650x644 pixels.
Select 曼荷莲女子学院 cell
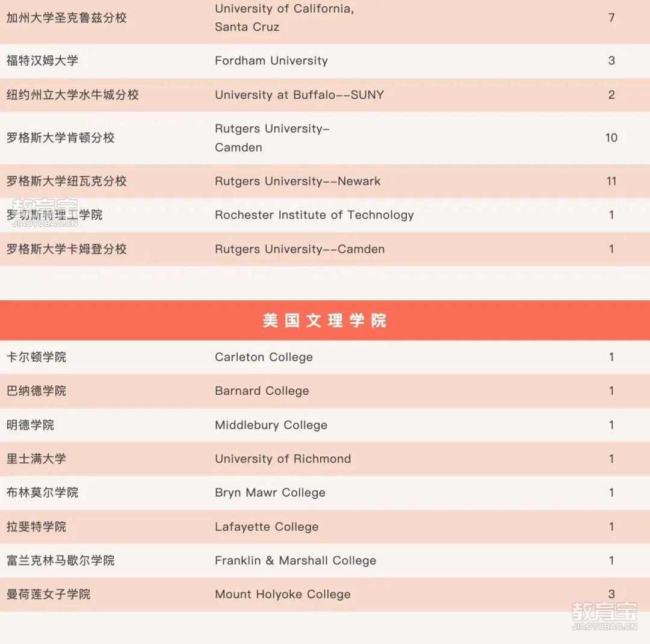[49, 594]
